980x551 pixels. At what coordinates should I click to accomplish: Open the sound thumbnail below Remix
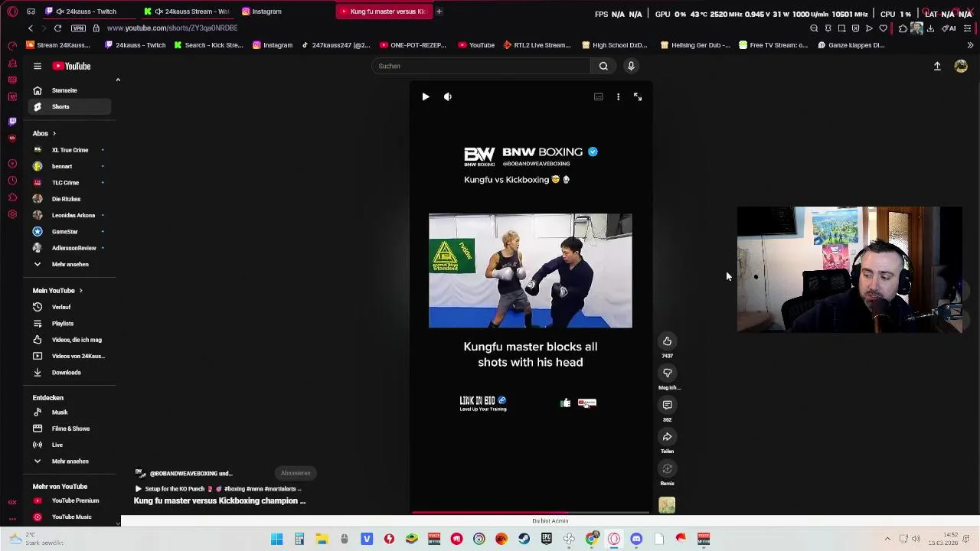(667, 505)
